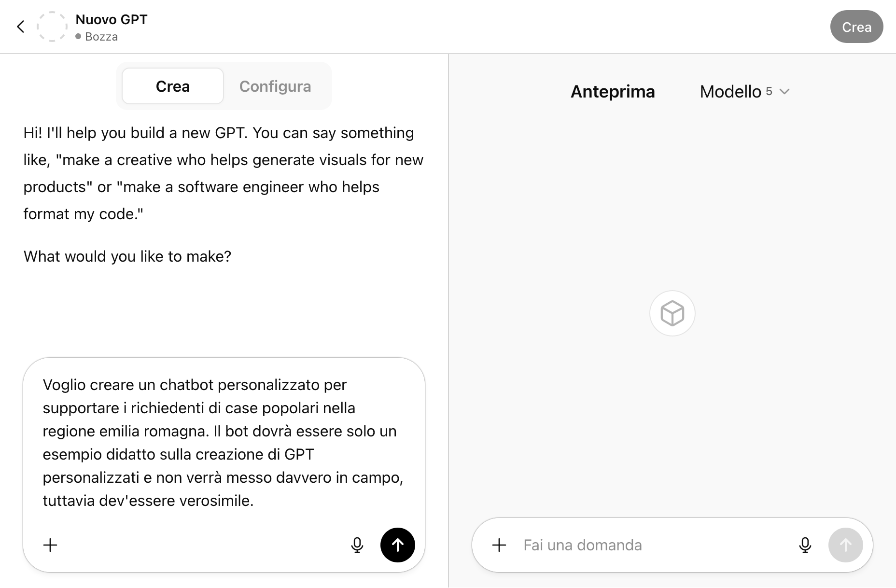Start voice input in the preview chat box
896x588 pixels.
click(x=805, y=545)
